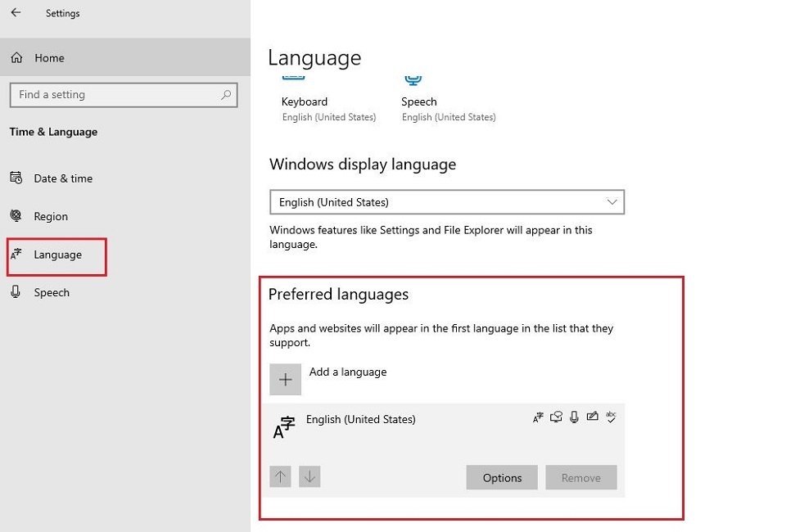Image resolution: width=786 pixels, height=532 pixels.
Task: Open the Speech settings in the sidebar
Action: pyautogui.click(x=51, y=292)
